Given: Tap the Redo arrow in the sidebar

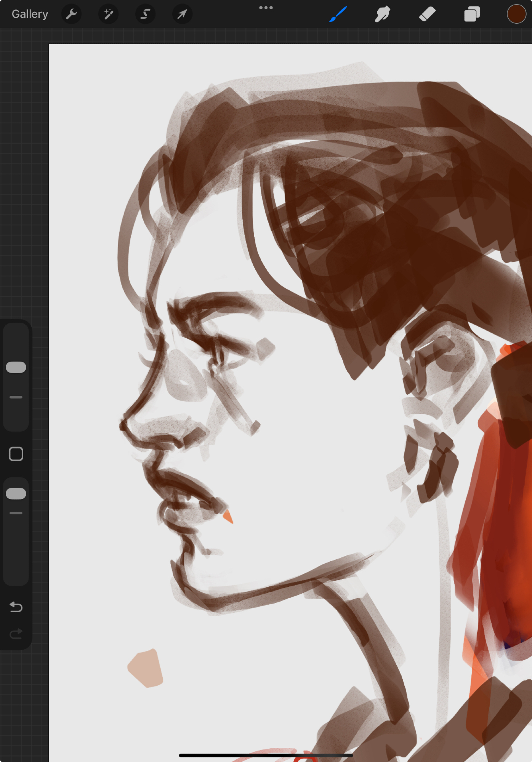Looking at the screenshot, I should (16, 634).
